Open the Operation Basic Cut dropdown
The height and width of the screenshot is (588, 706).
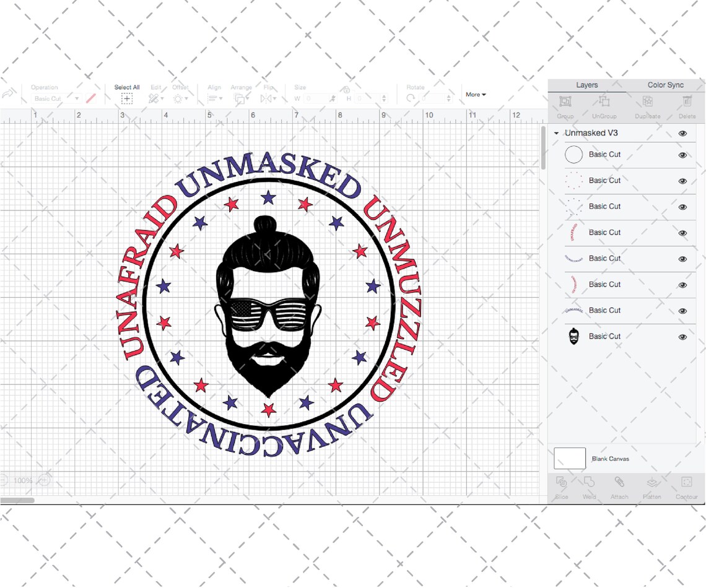(56, 98)
